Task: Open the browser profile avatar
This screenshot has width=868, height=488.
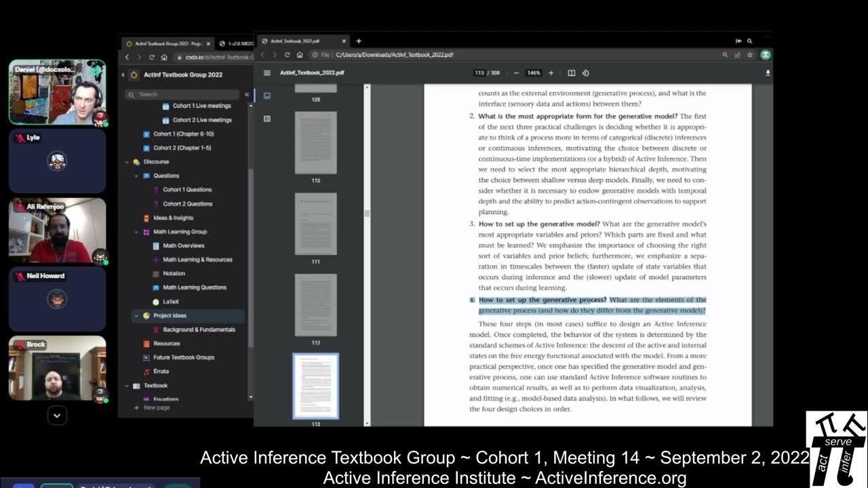Action: pyautogui.click(x=766, y=55)
